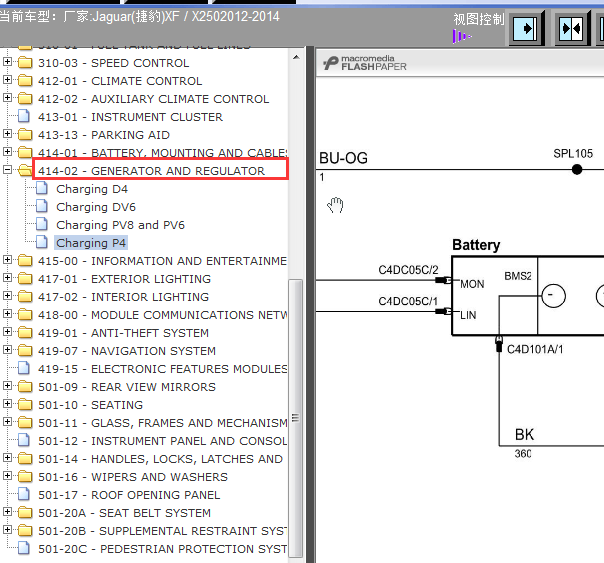Expand the 419-07 Navigation System node
The width and height of the screenshot is (604, 563).
point(7,350)
